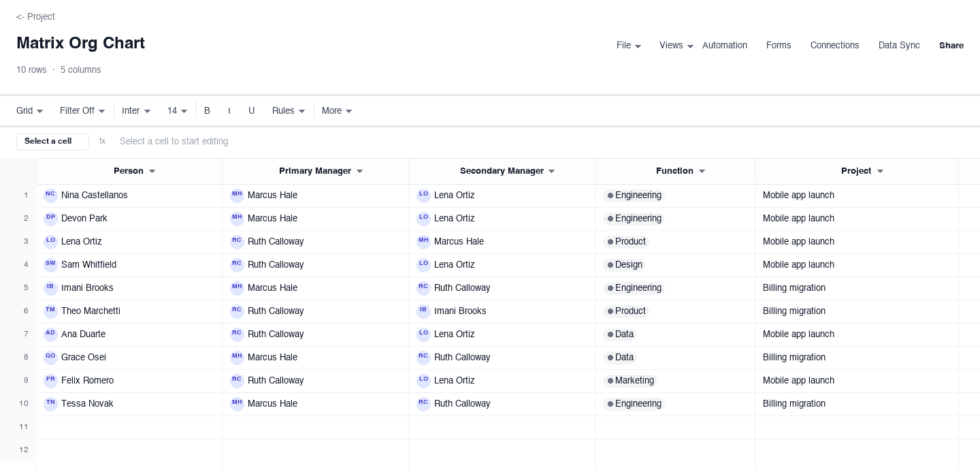Viewport: 980px width, 470px height.
Task: Open the Rules dropdown
Action: pos(289,111)
